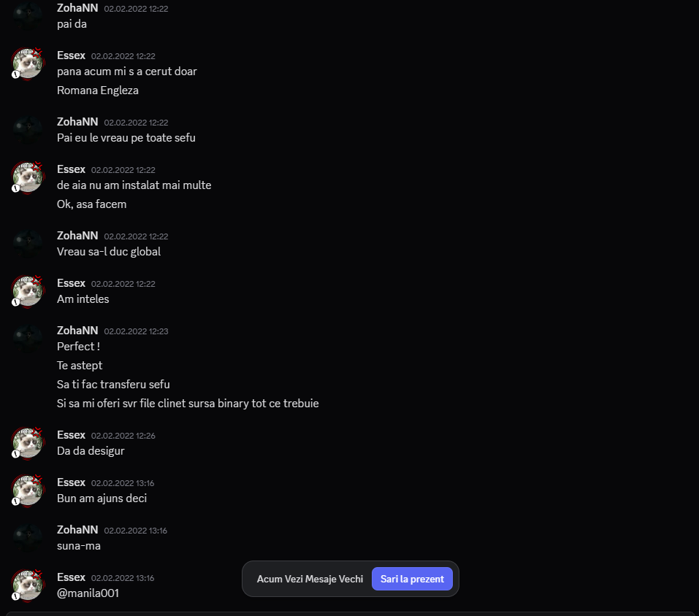Click the 12:26 timestamp on Essex's message
This screenshot has height=616, width=699.
coord(123,436)
